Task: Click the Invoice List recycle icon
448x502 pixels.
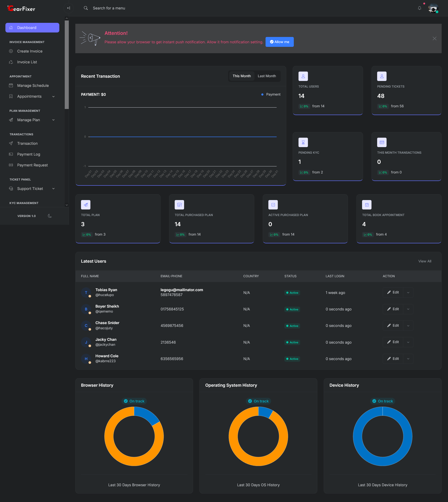Action: tap(11, 62)
